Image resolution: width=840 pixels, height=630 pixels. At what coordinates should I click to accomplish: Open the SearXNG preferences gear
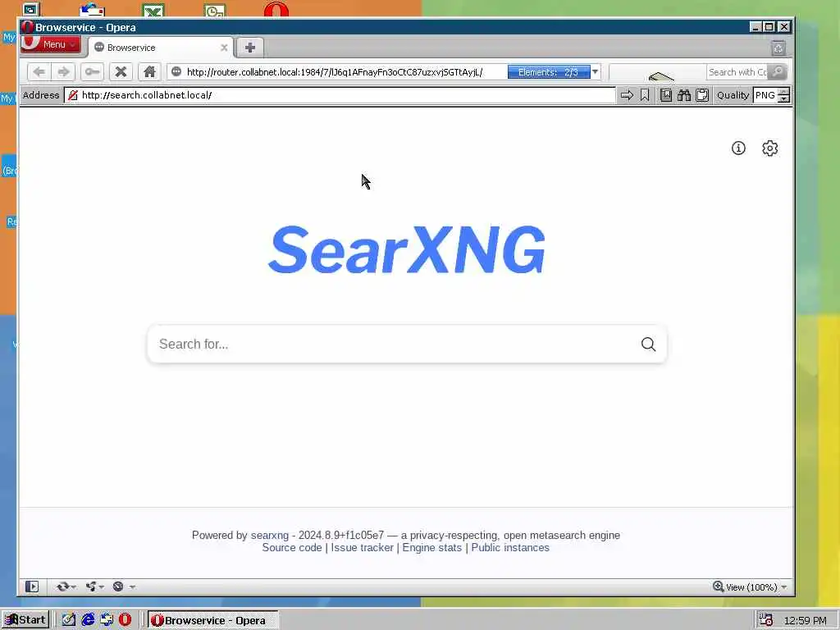(769, 148)
